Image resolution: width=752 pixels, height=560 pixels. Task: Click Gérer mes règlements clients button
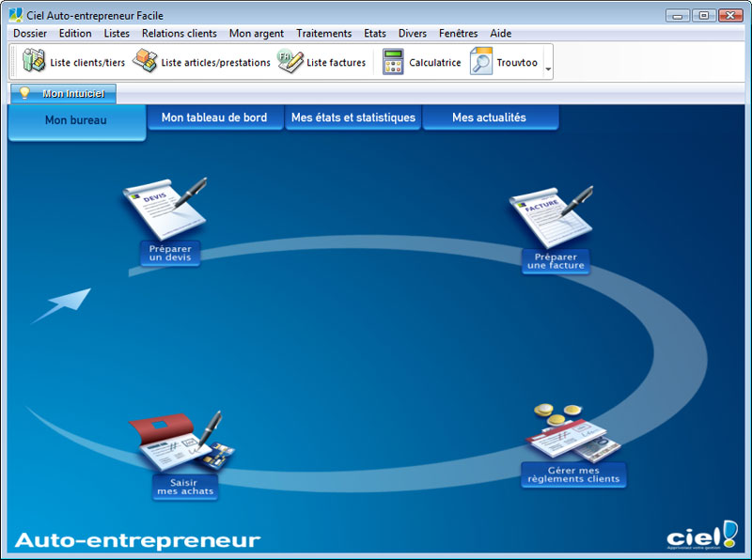pyautogui.click(x=573, y=474)
